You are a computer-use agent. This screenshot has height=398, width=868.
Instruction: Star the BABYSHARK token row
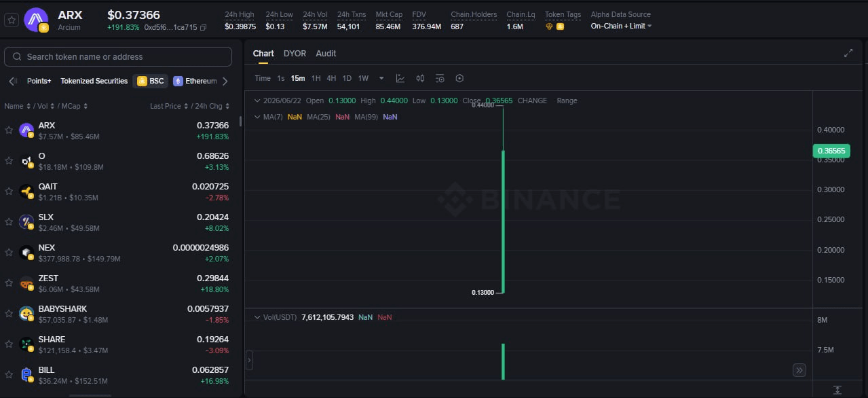pos(9,314)
